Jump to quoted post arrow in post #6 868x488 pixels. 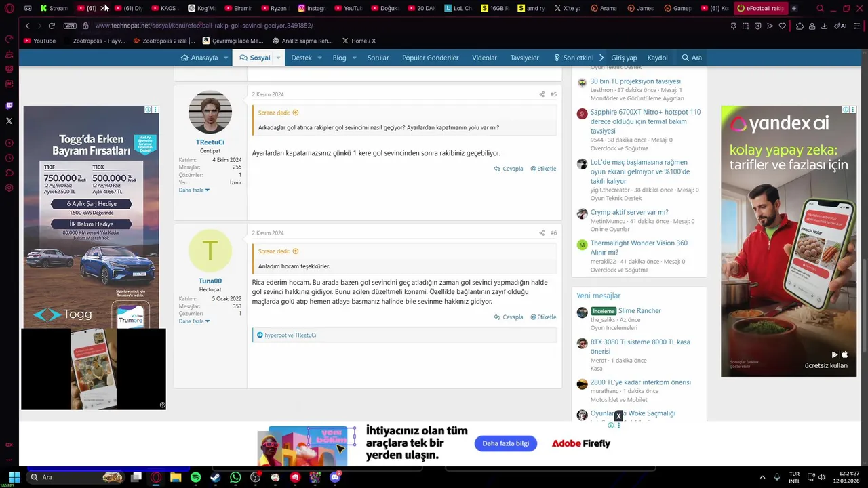pyautogui.click(x=295, y=251)
